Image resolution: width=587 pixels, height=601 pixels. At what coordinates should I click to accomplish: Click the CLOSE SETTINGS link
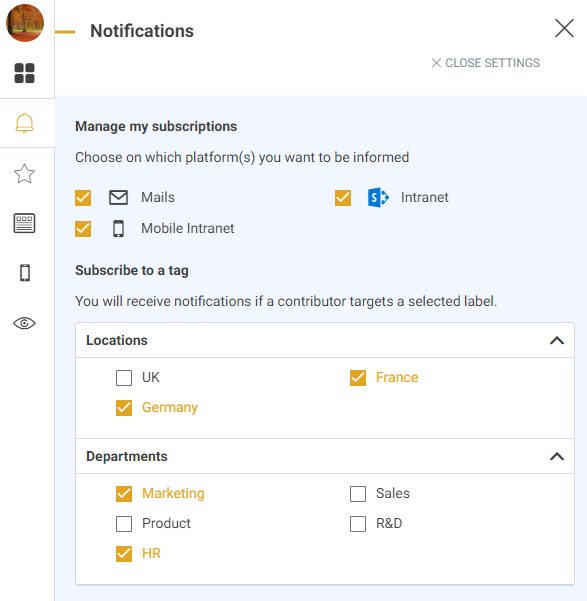(x=485, y=63)
